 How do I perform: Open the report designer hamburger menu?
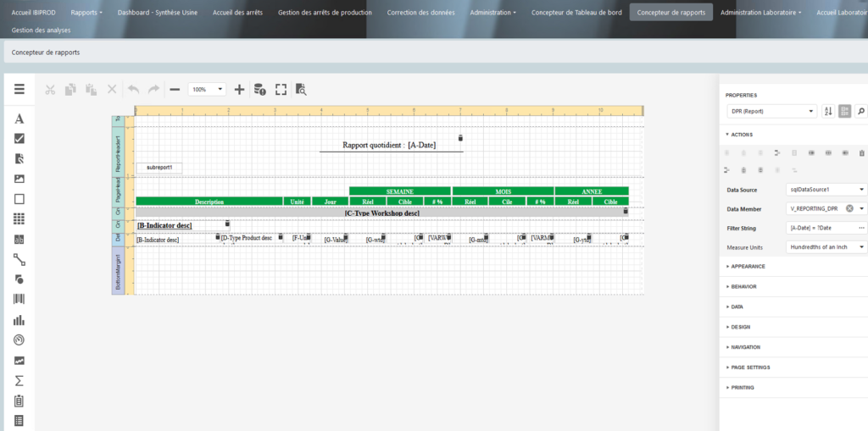(19, 89)
